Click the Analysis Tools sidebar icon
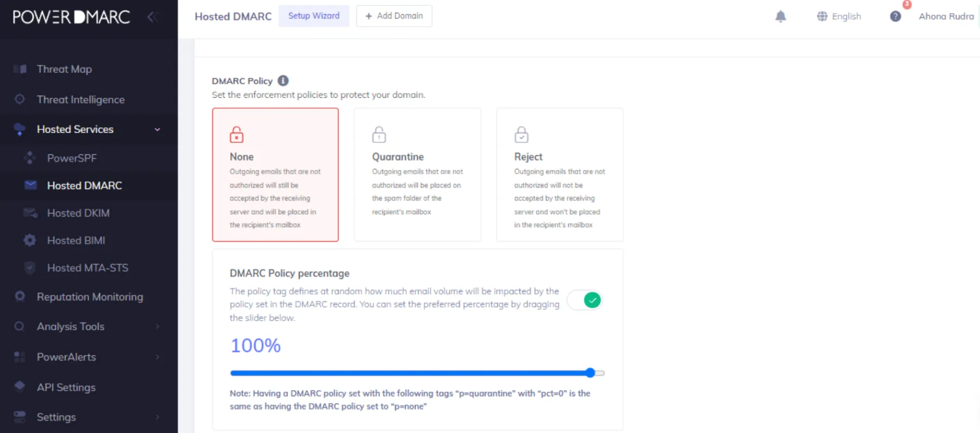Viewport: 980px width, 433px height. [20, 327]
